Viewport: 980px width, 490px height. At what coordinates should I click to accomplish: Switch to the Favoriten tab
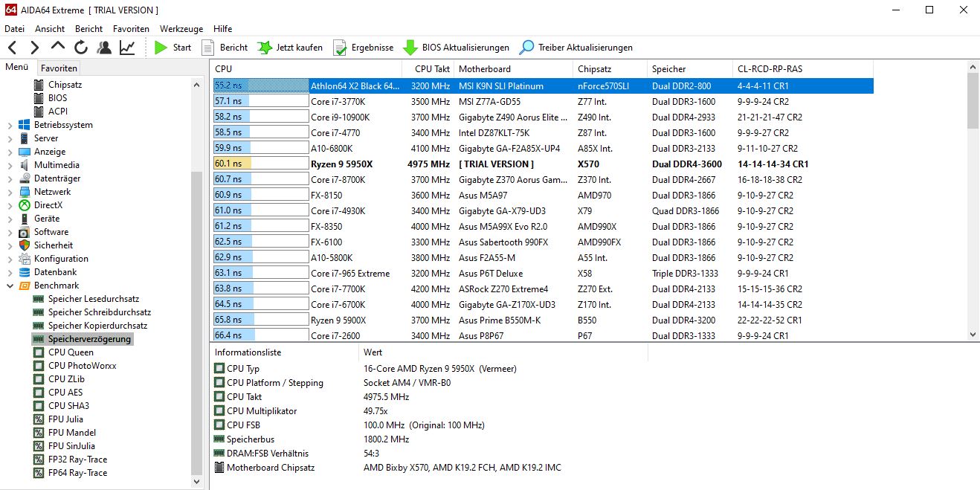pyautogui.click(x=59, y=68)
